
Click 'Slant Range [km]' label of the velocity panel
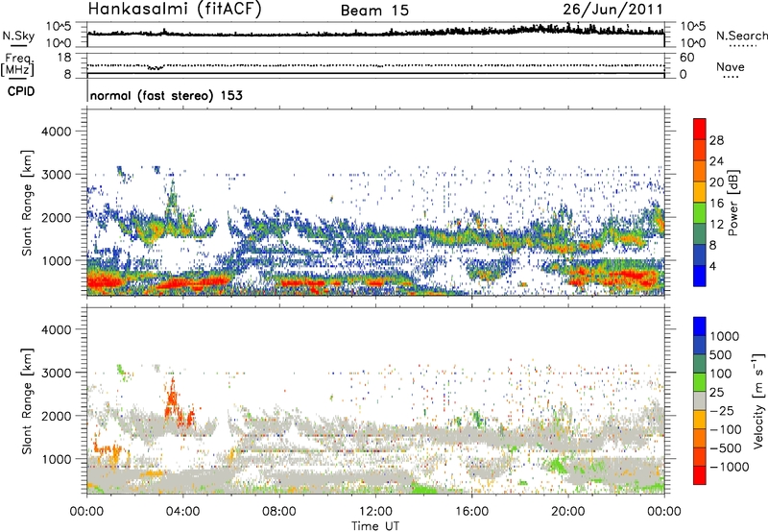coord(27,400)
